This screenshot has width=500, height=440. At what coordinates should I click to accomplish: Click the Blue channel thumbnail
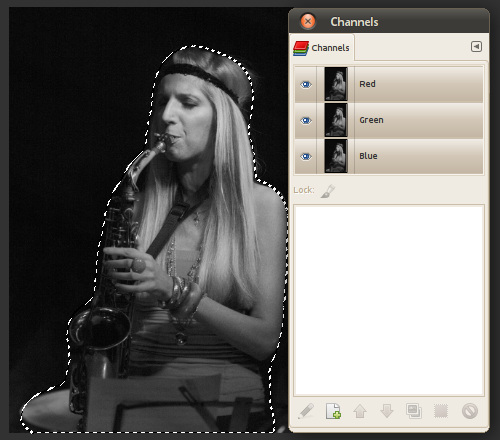coord(336,156)
